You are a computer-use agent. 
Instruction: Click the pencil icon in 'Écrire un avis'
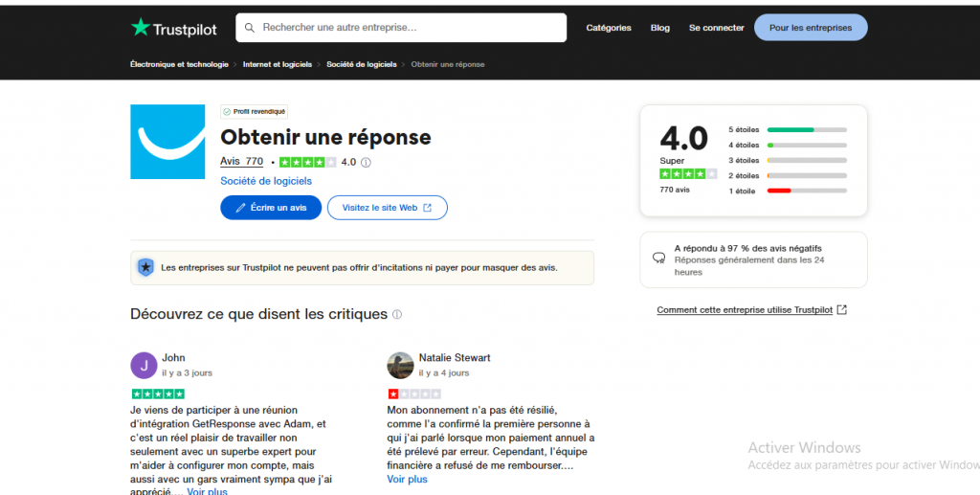(x=240, y=208)
